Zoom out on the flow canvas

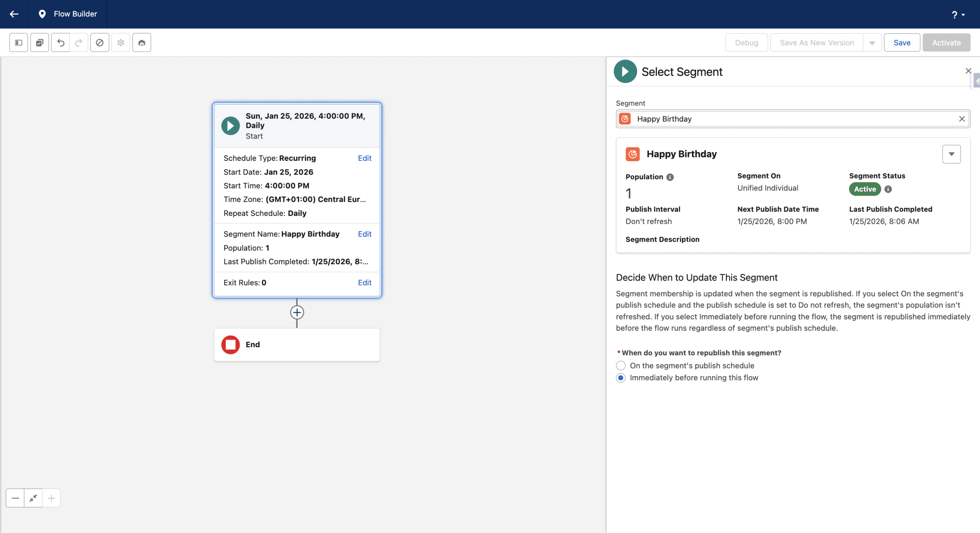pyautogui.click(x=15, y=498)
